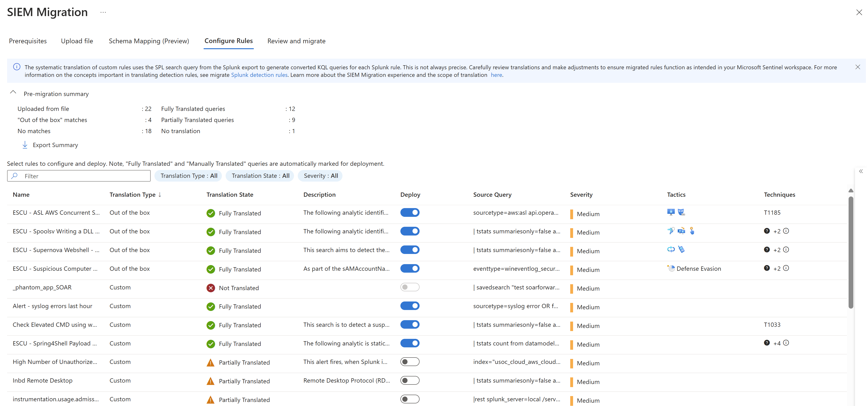Disable deploy for ESCU - ASL AWS Concurrent rule

click(410, 212)
